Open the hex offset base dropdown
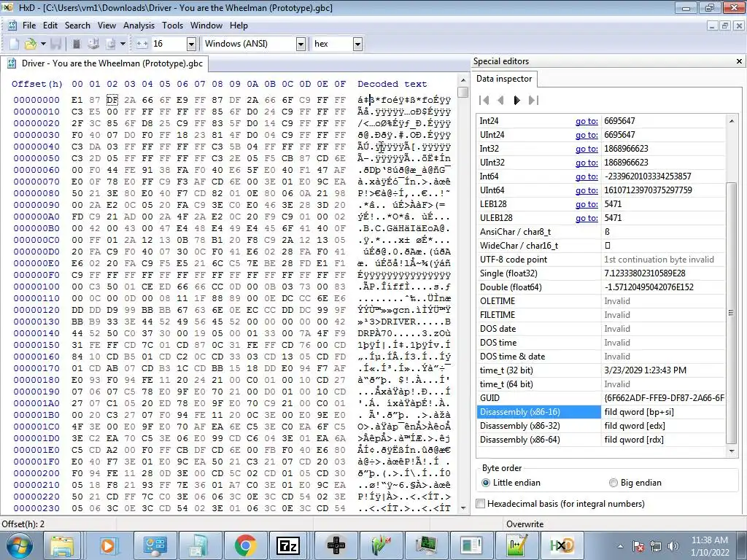Viewport: 747px width, 560px height. point(357,44)
